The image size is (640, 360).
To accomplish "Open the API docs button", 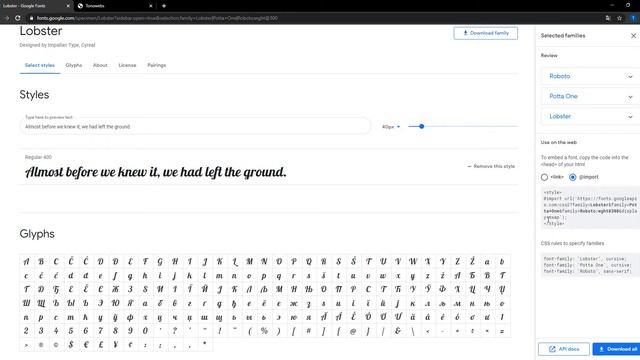I will [564, 349].
